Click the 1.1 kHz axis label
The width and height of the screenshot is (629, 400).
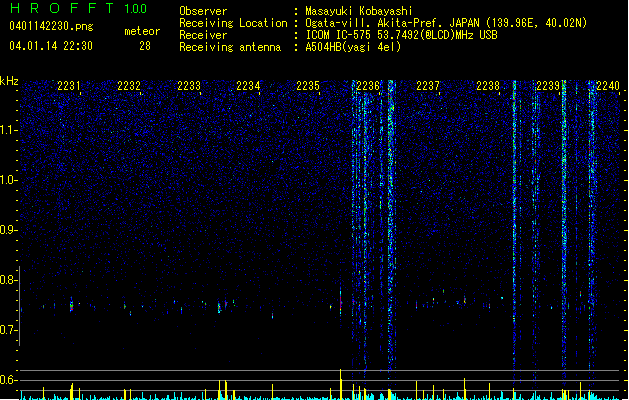coord(8,130)
